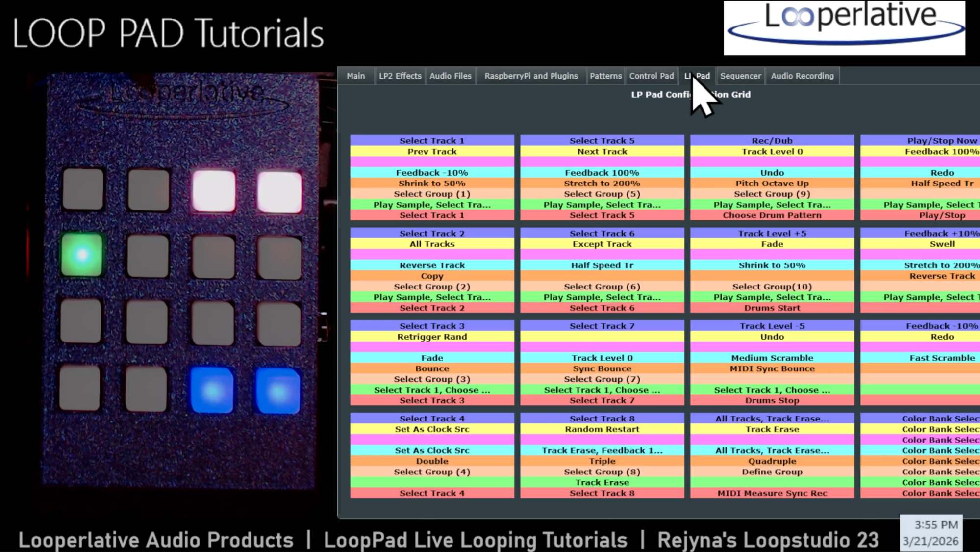Select the blue Select Track 6 cell

[602, 234]
